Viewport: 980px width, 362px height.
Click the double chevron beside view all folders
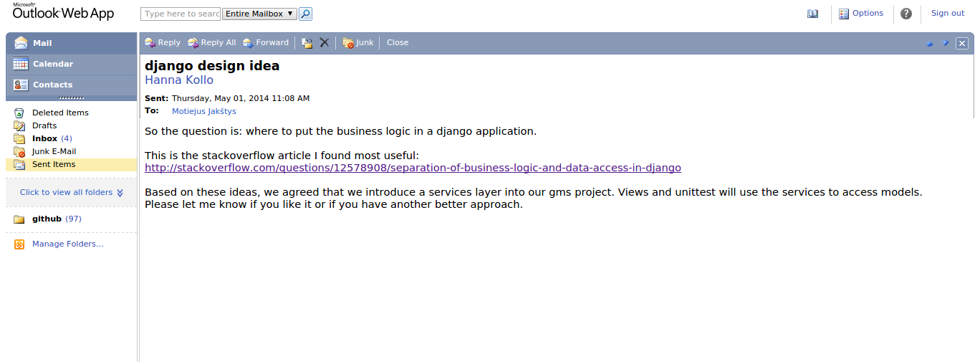tap(120, 193)
